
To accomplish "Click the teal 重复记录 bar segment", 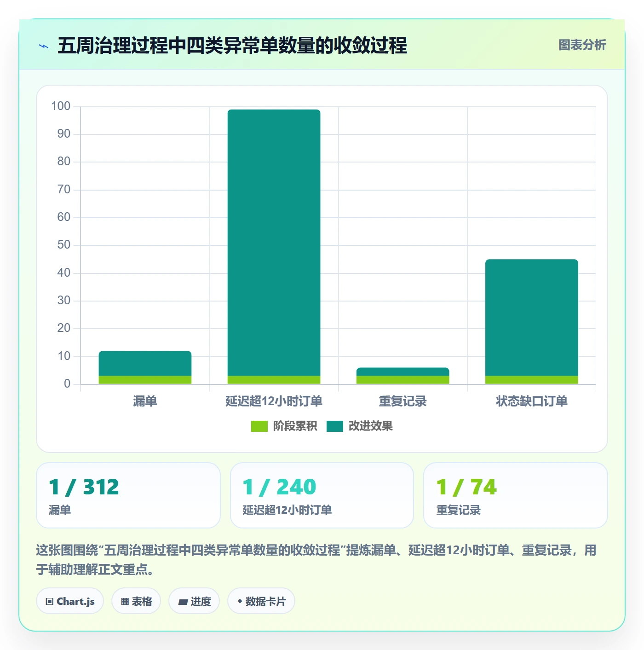I will pyautogui.click(x=402, y=371).
